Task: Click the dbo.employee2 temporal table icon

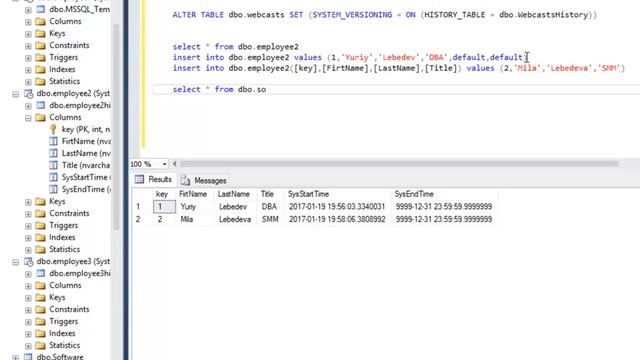Action: click(x=28, y=93)
